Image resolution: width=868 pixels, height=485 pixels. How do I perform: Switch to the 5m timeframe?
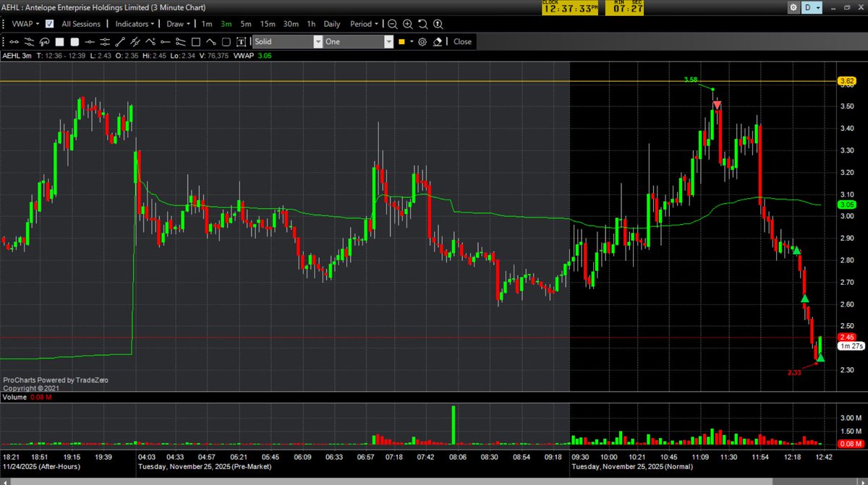[x=246, y=24]
